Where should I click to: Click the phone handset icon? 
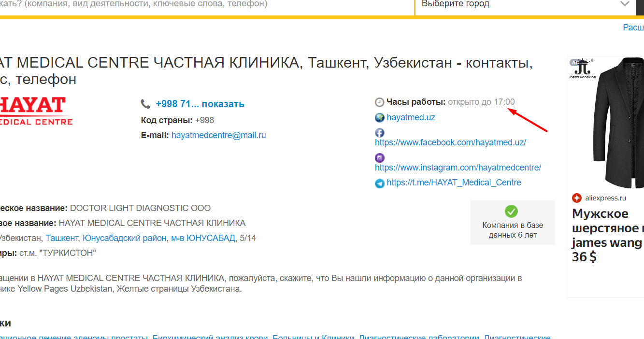point(145,104)
